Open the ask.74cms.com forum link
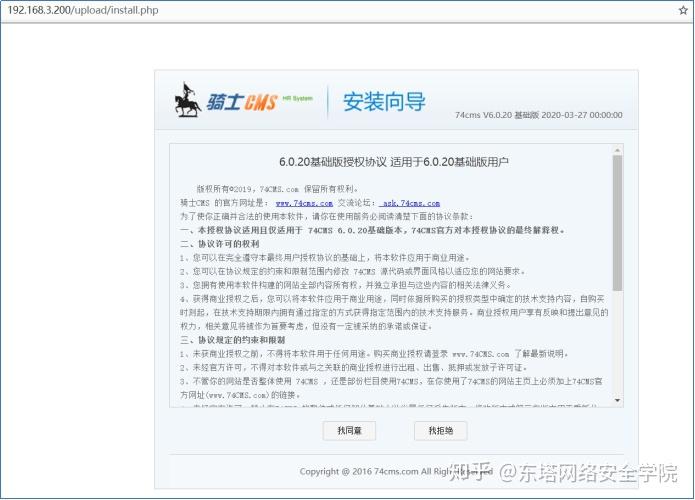The width and height of the screenshot is (695, 500). 410,203
